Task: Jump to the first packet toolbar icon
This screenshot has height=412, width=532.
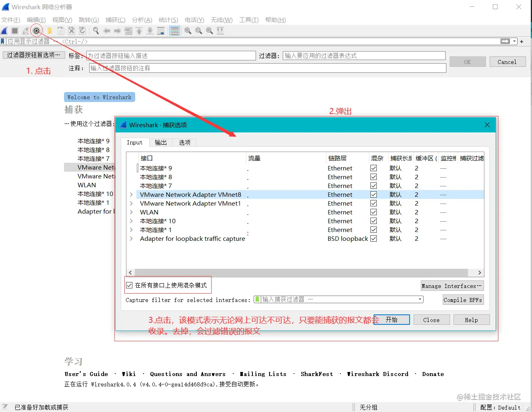Action: click(x=139, y=31)
